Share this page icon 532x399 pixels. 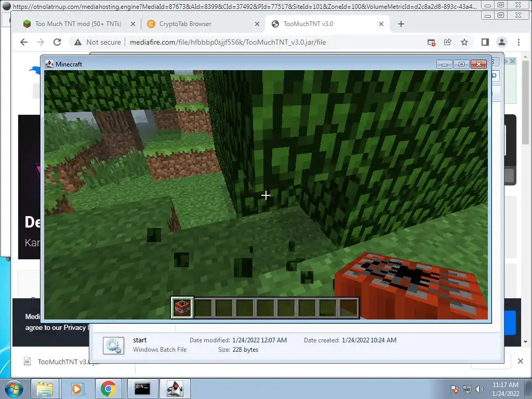click(x=447, y=42)
